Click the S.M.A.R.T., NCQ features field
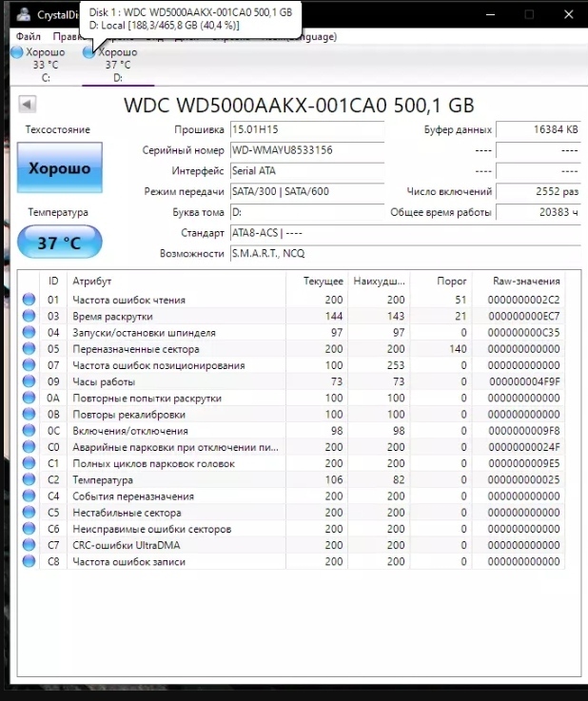The image size is (588, 701). (405, 254)
